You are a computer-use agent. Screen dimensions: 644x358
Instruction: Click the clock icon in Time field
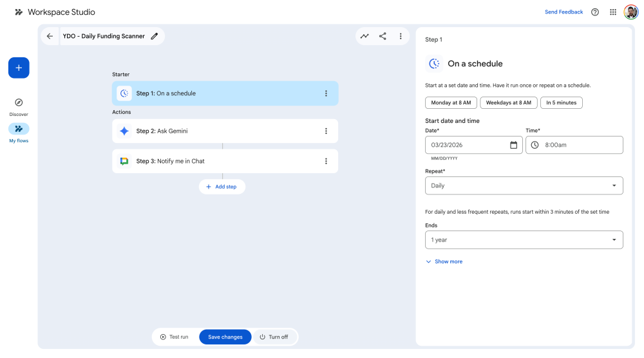tap(535, 145)
